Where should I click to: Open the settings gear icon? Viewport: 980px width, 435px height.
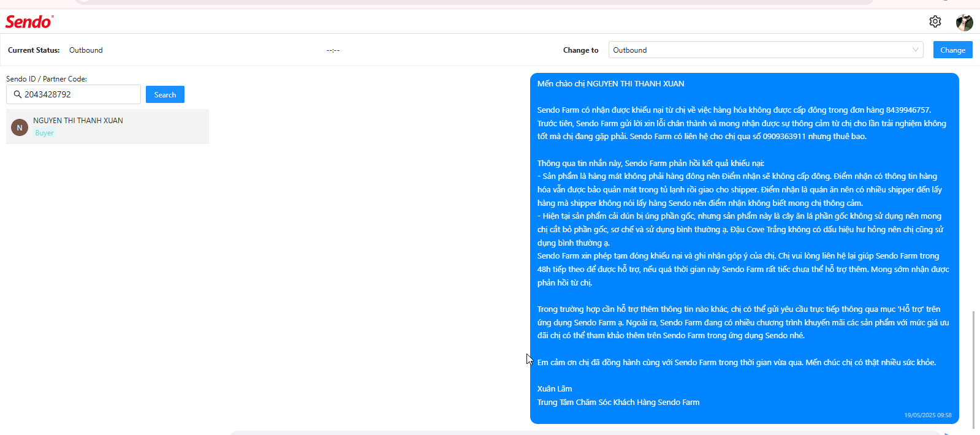[935, 21]
